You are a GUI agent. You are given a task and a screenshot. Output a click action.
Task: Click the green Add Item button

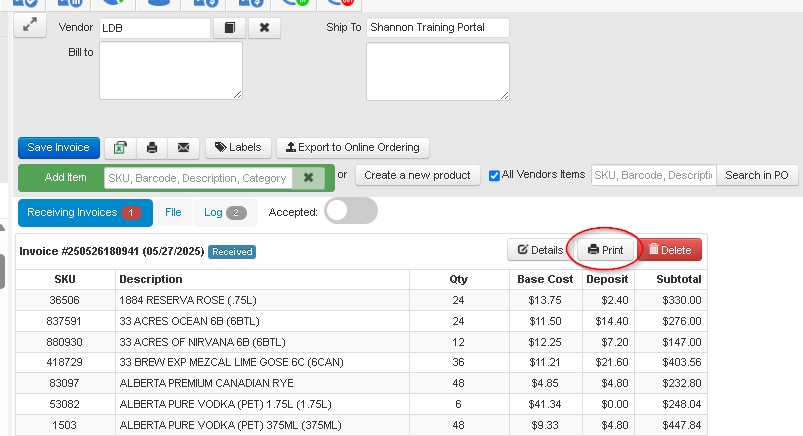click(x=65, y=178)
